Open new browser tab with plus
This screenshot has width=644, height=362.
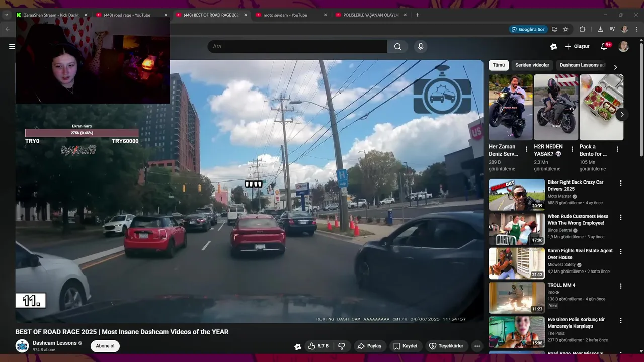[x=417, y=15]
